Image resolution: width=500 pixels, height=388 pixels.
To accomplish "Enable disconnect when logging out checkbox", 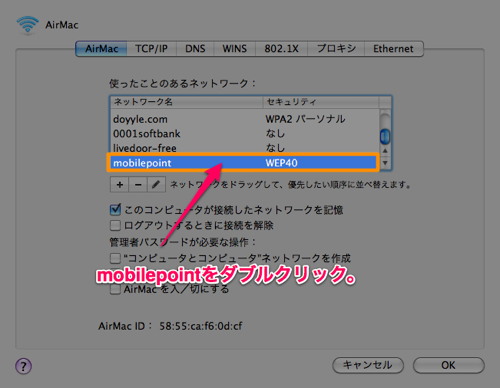I will 115,225.
